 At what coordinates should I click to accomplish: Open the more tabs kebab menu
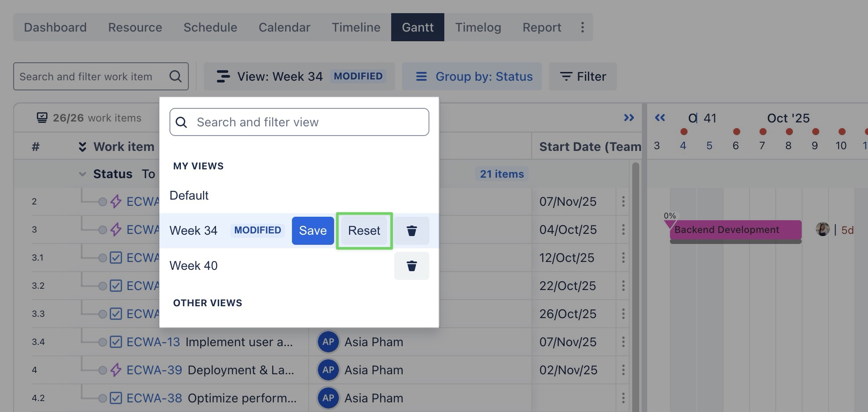582,27
